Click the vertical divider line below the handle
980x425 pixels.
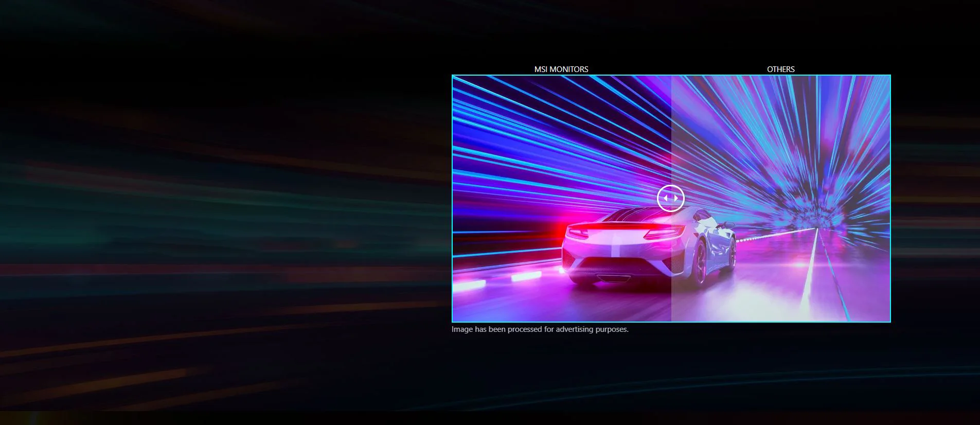(671, 267)
